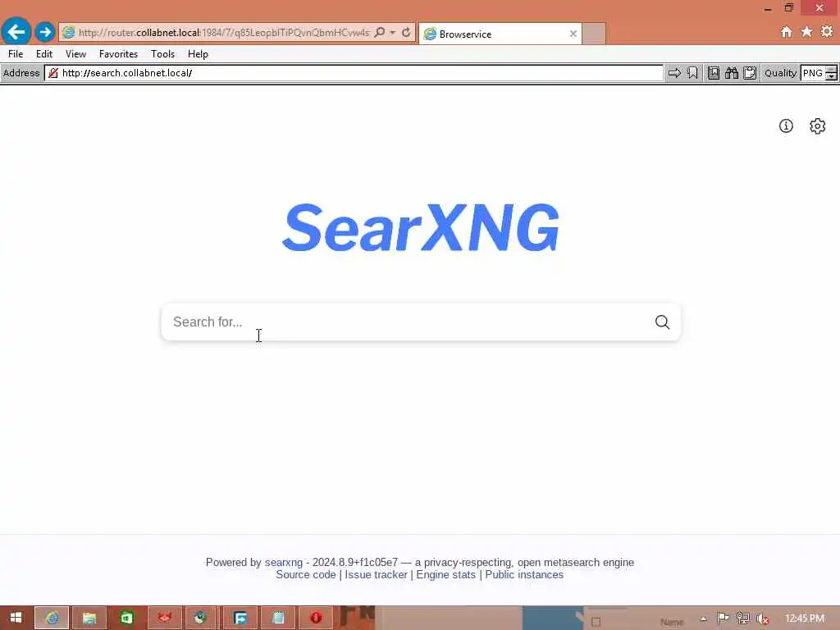Click into the 'Search for...' input box
This screenshot has height=630, width=840.
pos(407,322)
